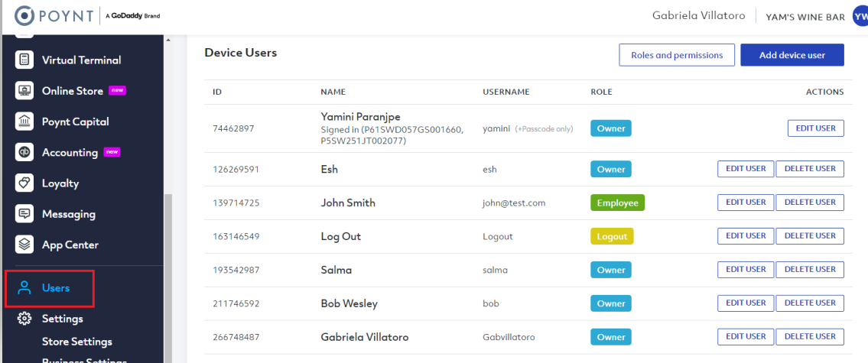Click Roles and permissions button
Image resolution: width=868 pixels, height=363 pixels.
(x=677, y=55)
